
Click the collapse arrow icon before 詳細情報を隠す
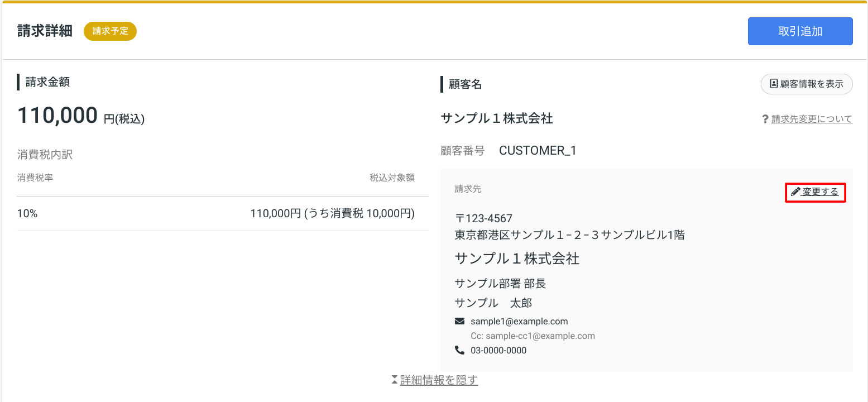pyautogui.click(x=395, y=380)
